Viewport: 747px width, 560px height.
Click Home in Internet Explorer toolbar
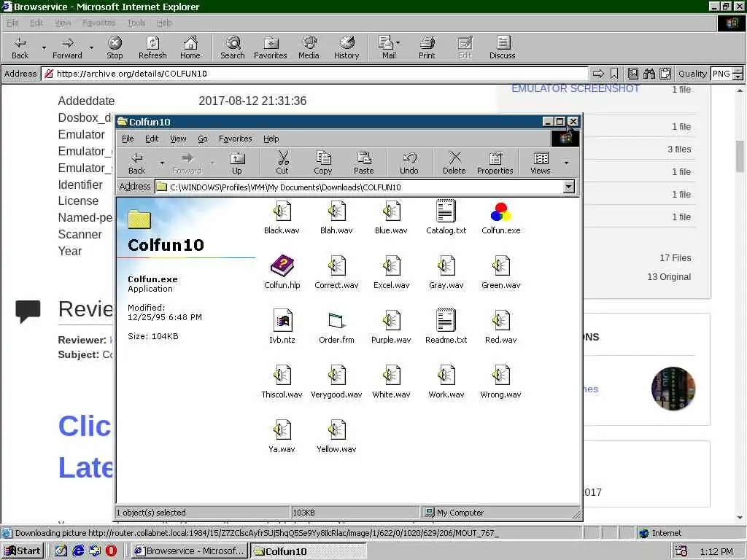190,47
